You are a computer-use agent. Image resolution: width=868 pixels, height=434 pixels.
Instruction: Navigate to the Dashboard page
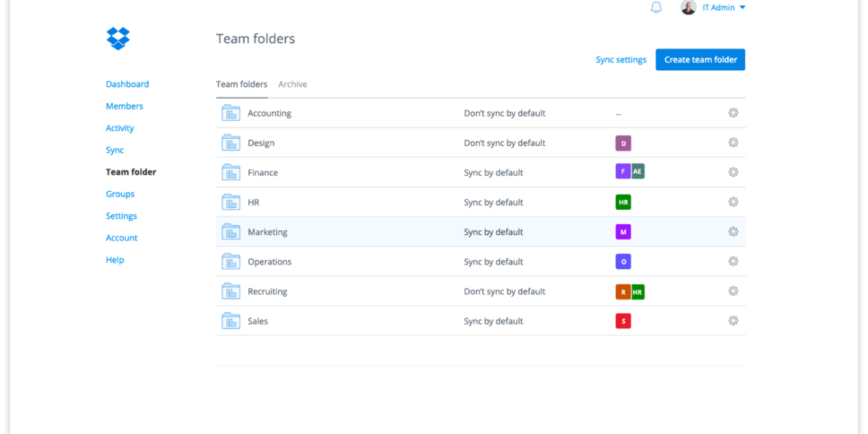point(127,84)
